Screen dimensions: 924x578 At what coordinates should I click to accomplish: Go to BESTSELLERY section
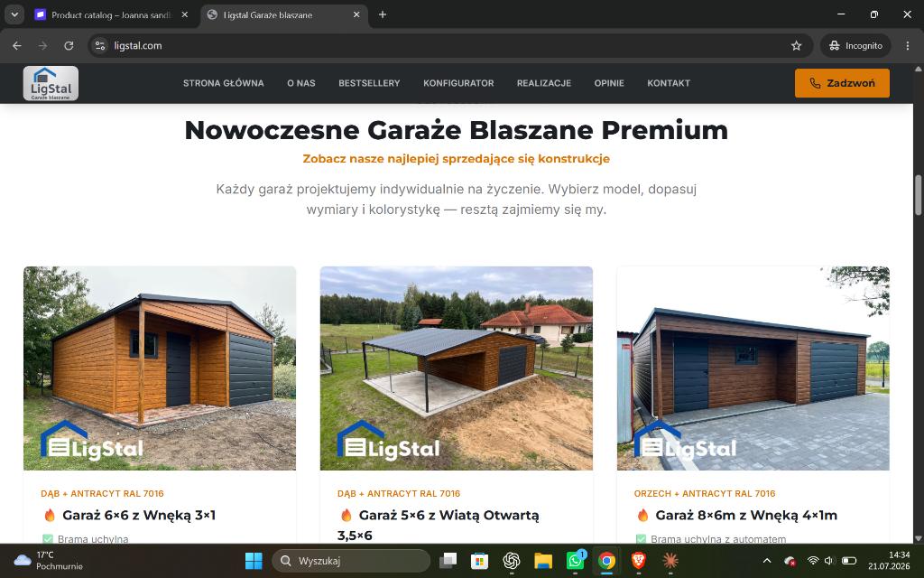point(369,83)
